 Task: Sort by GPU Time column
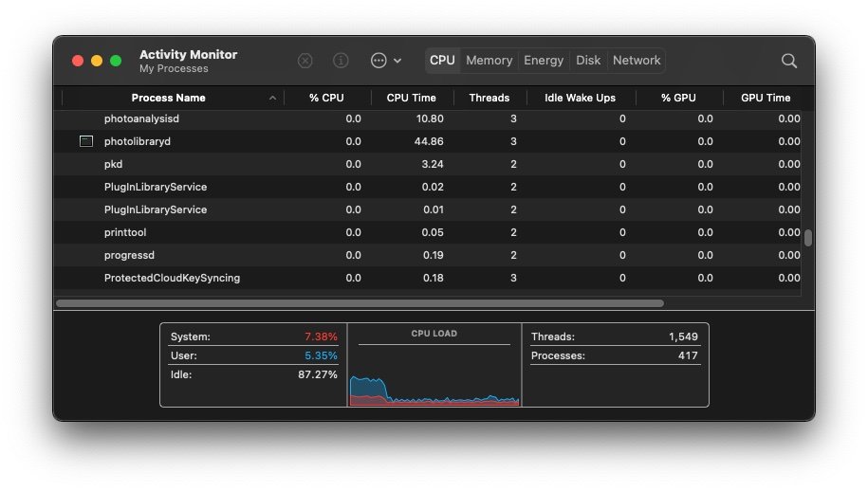(766, 98)
